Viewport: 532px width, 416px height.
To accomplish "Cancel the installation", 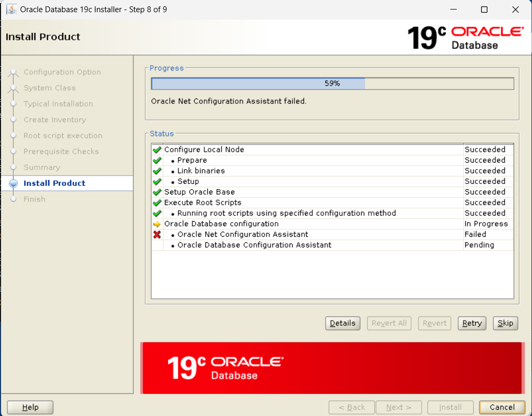I will [x=502, y=407].
